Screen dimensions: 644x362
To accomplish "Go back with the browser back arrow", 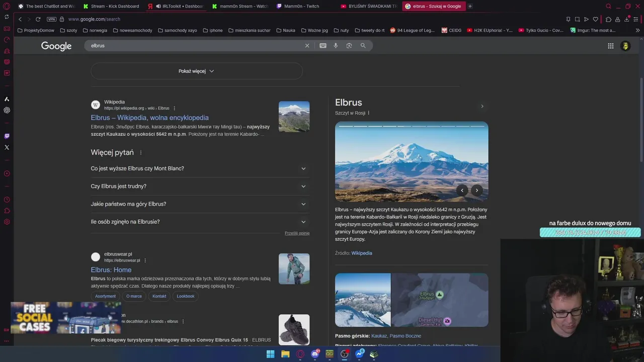I will click(x=20, y=19).
